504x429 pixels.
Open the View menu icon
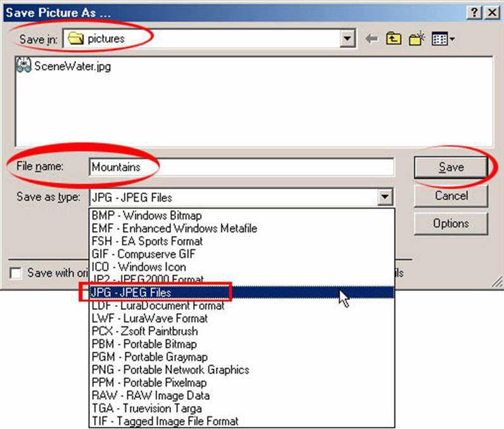click(443, 39)
